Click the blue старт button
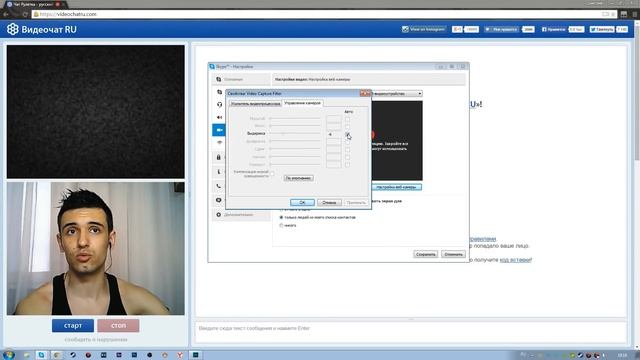 [73, 325]
